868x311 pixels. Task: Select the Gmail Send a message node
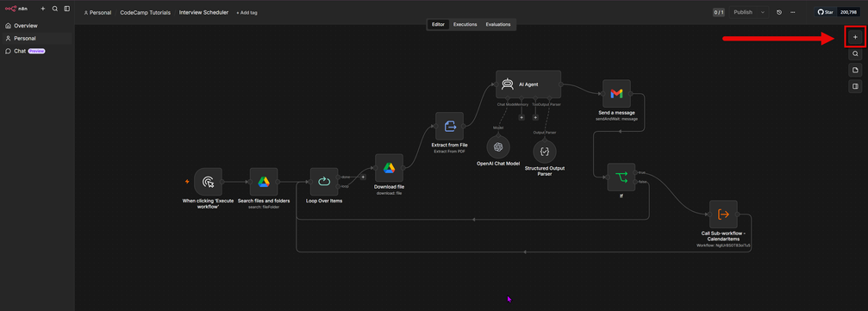point(616,94)
